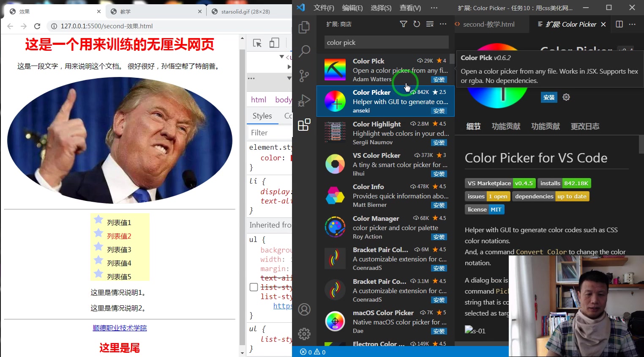Click the extension settings gear next to install
The height and width of the screenshot is (357, 644).
pos(566,97)
